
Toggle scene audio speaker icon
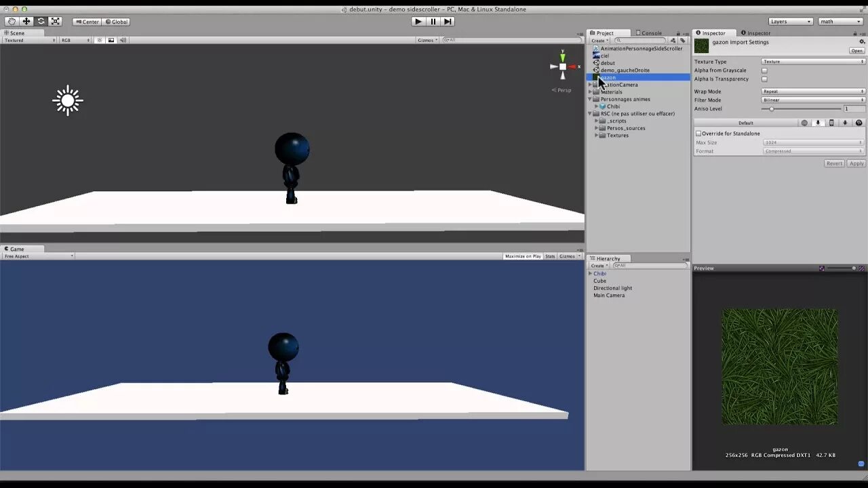tap(123, 40)
